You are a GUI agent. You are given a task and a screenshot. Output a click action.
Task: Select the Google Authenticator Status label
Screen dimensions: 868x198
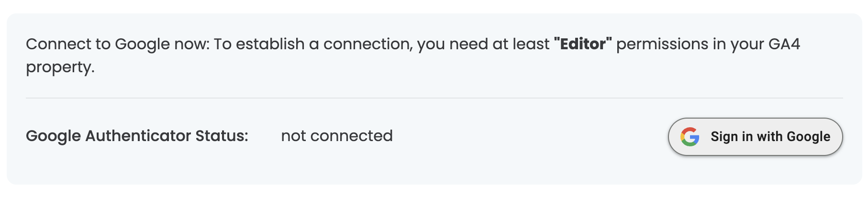coord(137,136)
